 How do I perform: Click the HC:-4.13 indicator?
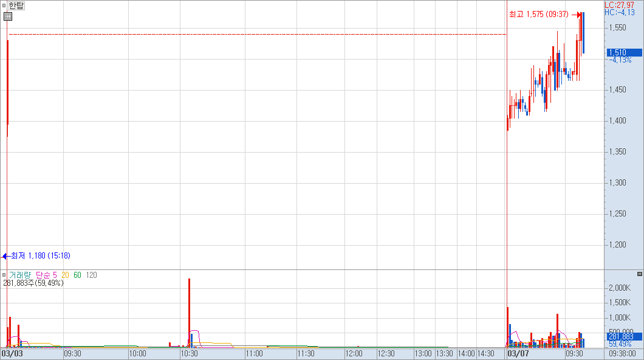(x=619, y=12)
